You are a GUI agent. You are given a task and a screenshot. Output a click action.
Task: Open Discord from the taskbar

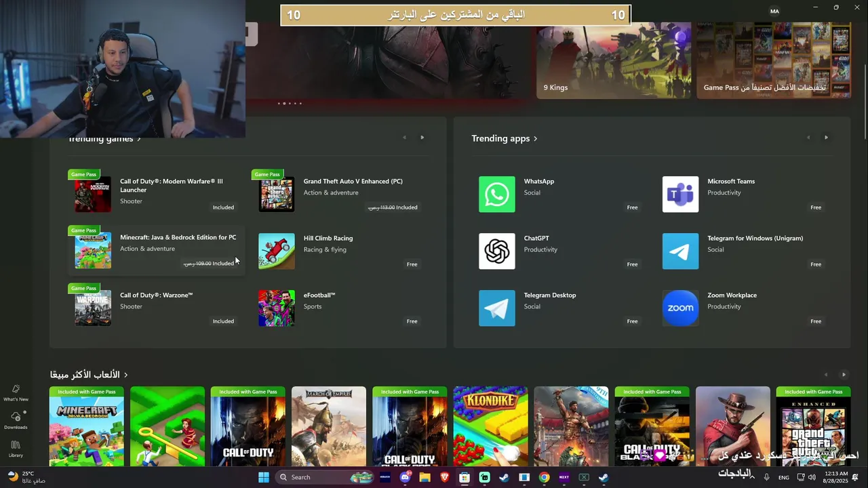pyautogui.click(x=405, y=477)
